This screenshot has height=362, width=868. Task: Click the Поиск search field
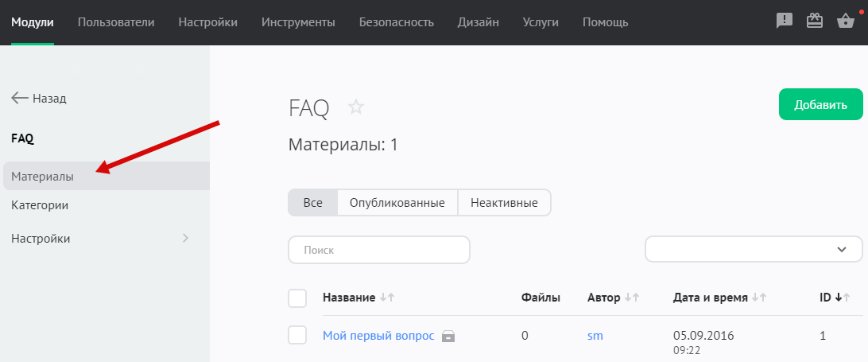[379, 250]
